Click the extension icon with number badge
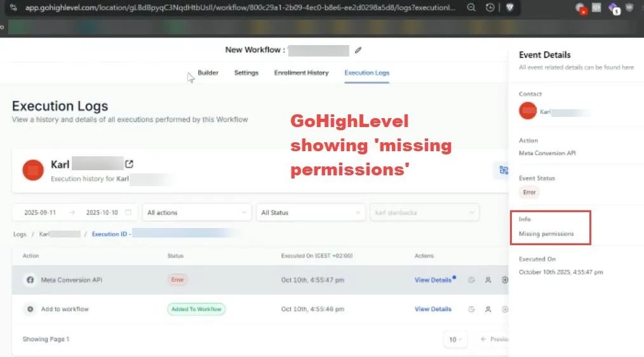The image size is (644, 357). coord(614,9)
